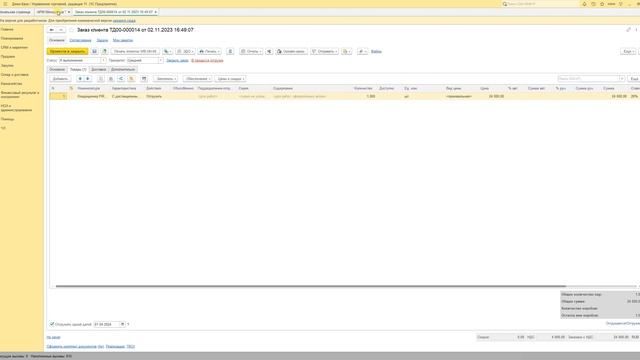Image resolution: width=640 pixels, height=360 pixels.
Task: Open the Согласование link tab
Action: click(x=80, y=40)
